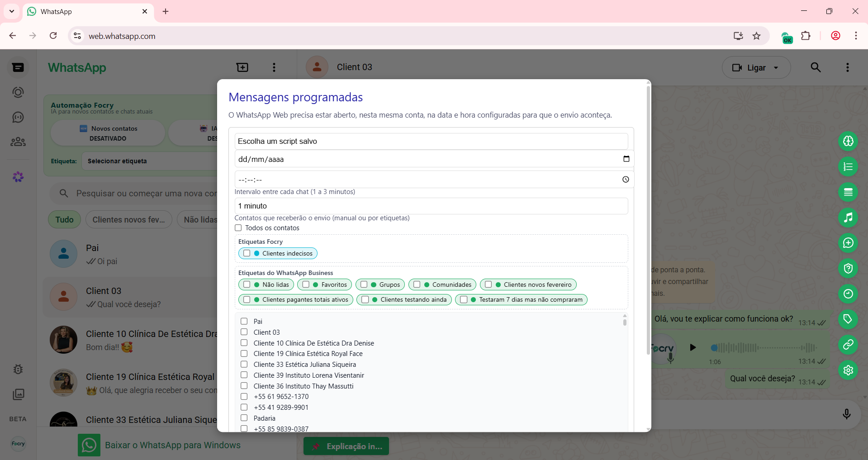The height and width of the screenshot is (460, 868).
Task: Check the 'Todos os contatos' checkbox
Action: click(238, 228)
